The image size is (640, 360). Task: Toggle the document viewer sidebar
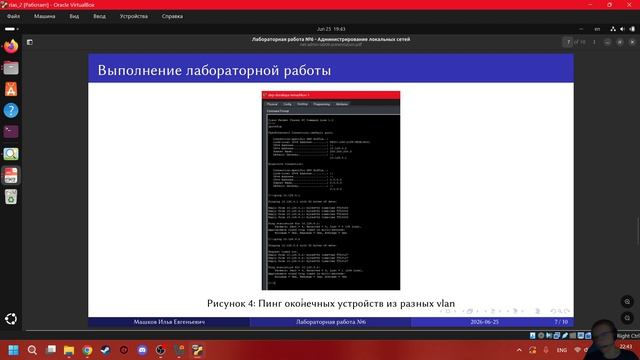30,42
